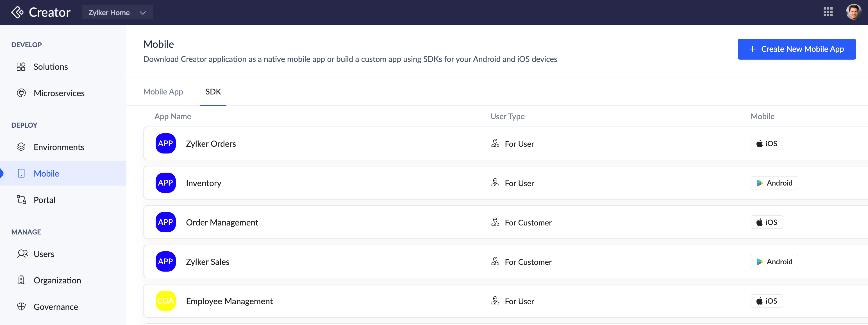Click the Users sidebar icon
Viewport: 868px width, 325px height.
[x=22, y=254]
